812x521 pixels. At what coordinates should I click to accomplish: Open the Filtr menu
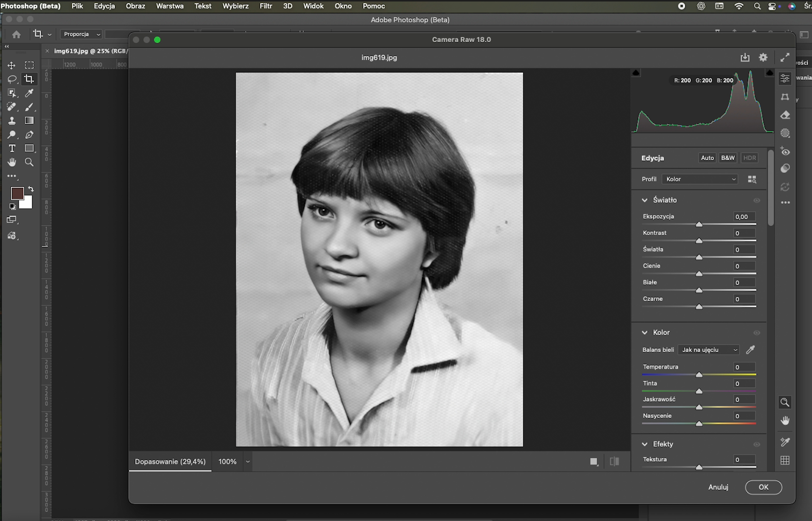pyautogui.click(x=266, y=6)
